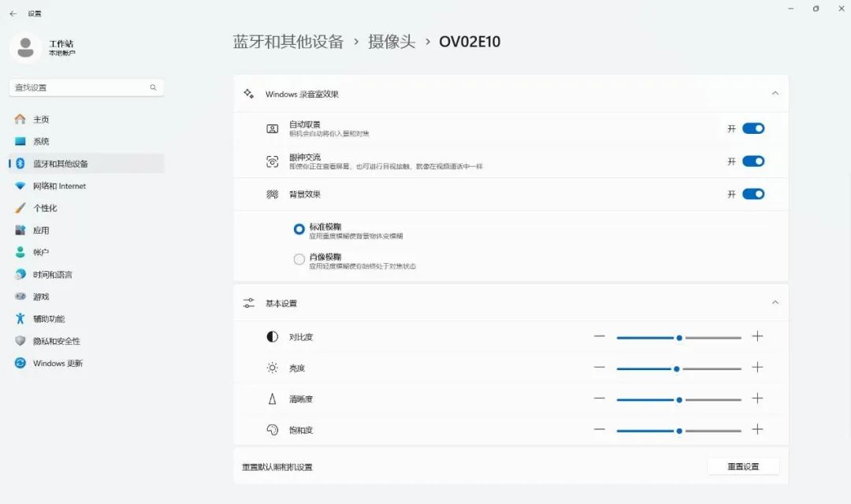
Task: Click the 对比度 slider track
Action: (679, 338)
